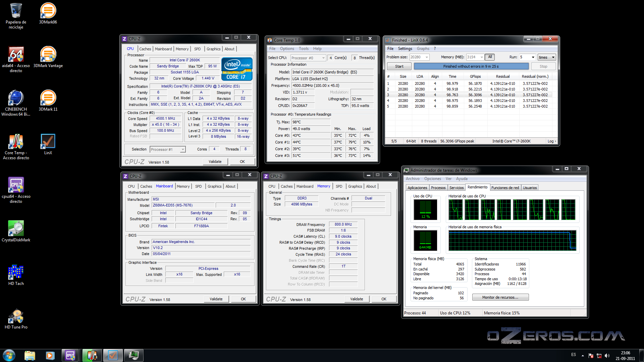This screenshot has width=644, height=362.
Task: Open the 3DMark06 desktop shortcut
Action: point(48,13)
